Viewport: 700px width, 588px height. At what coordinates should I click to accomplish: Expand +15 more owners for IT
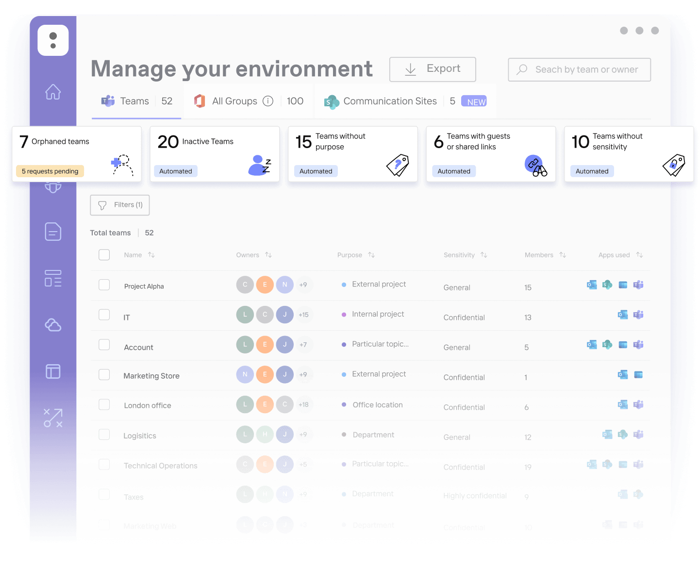[303, 315]
